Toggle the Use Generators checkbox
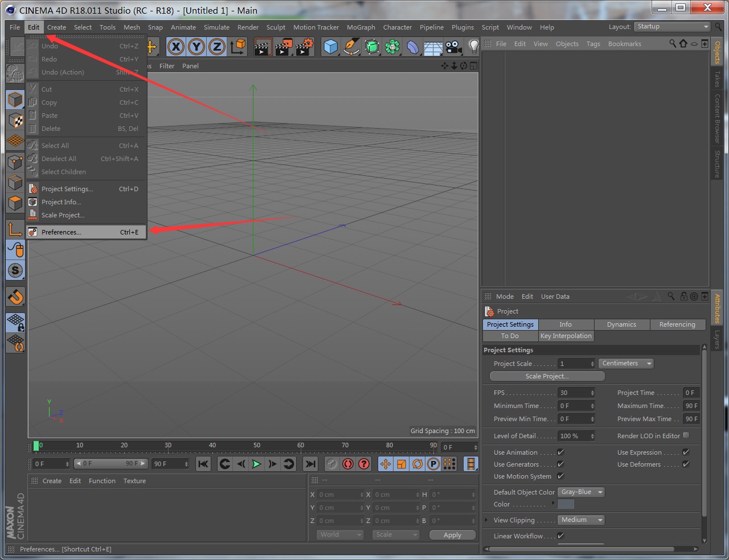729x560 pixels. pos(560,464)
